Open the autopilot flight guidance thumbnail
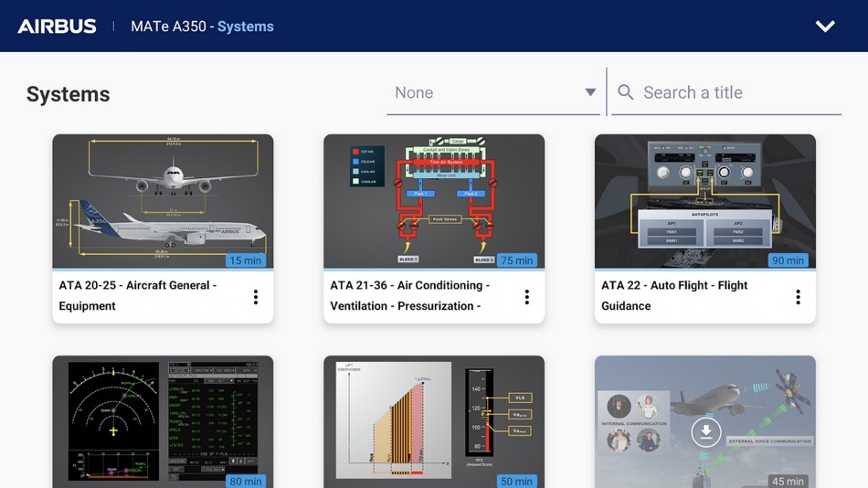 705,201
